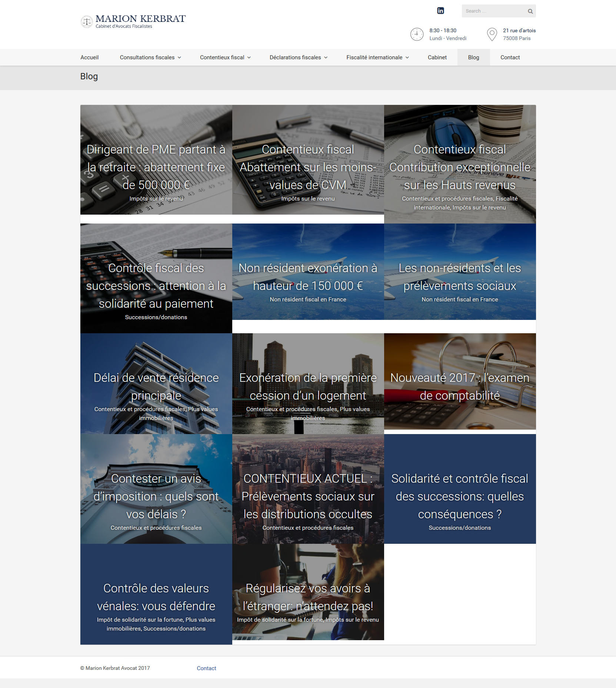This screenshot has width=616, height=688.
Task: Open article Prélèvements sociaux sur les distributions occultes
Action: [308, 496]
